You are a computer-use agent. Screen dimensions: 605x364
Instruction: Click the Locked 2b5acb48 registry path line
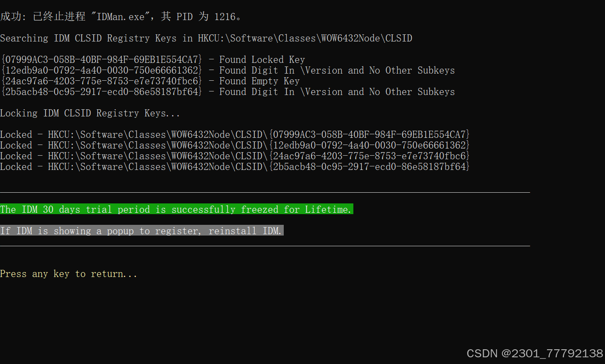point(235,167)
